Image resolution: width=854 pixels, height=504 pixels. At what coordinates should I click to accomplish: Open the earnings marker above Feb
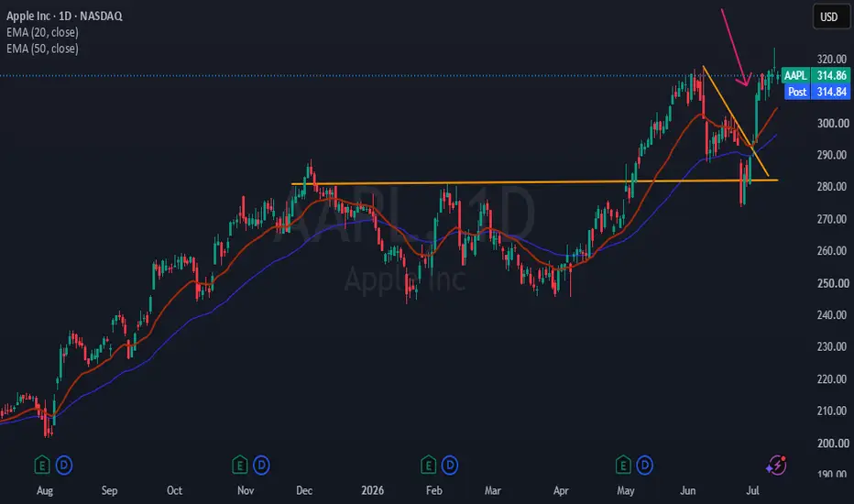pyautogui.click(x=428, y=466)
